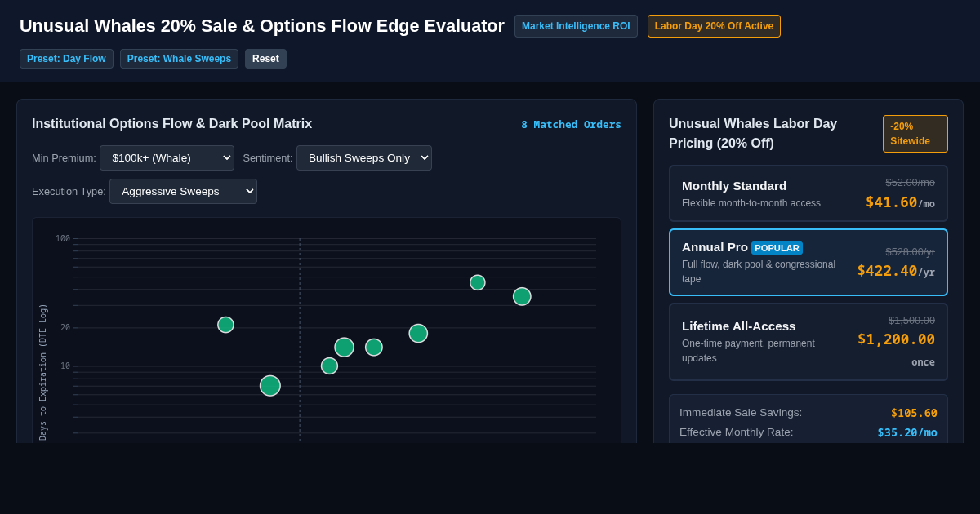Click the lowest green data point below 10
The height and width of the screenshot is (514, 980).
tap(270, 386)
